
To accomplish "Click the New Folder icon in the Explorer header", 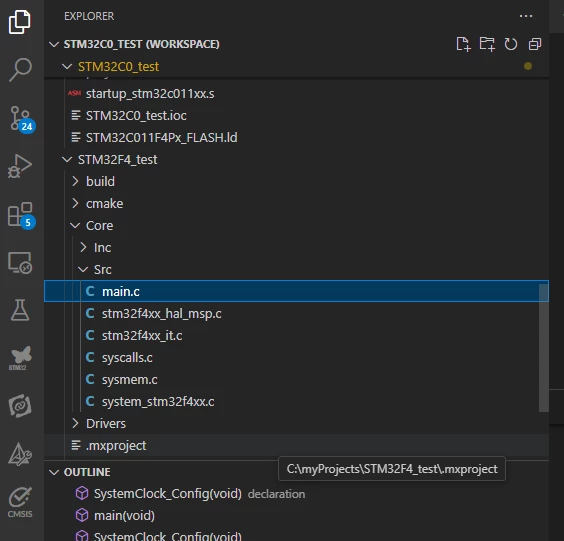I will click(x=487, y=44).
